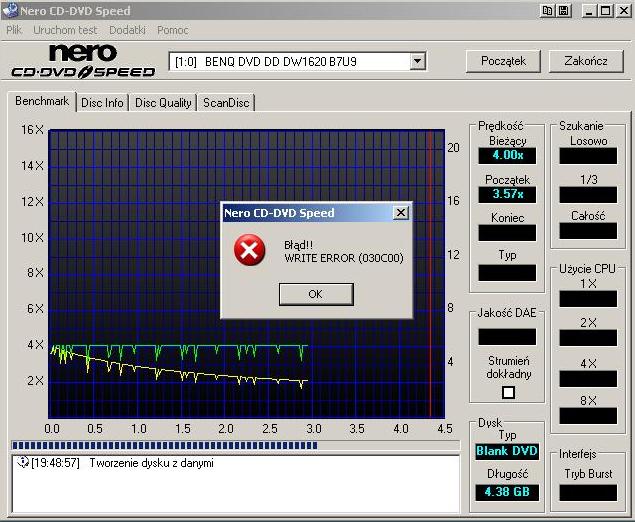Open the Plik menu
Screen dimensions: 635x522
point(14,30)
